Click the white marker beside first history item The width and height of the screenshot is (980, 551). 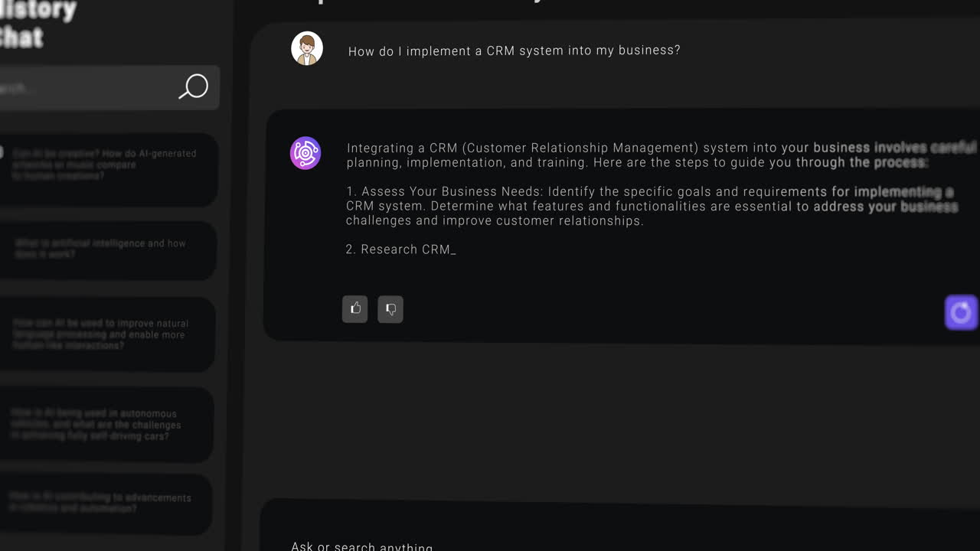[2, 152]
